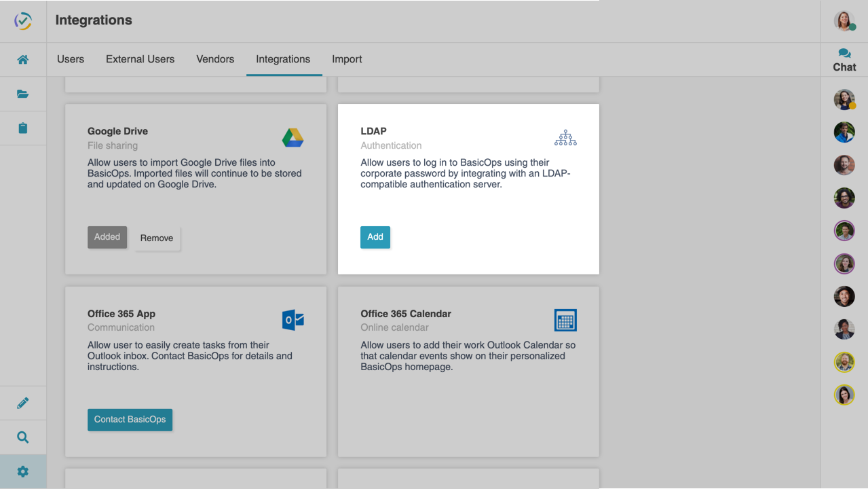Open the Import tab
Image resolution: width=868 pixels, height=489 pixels.
tap(347, 59)
